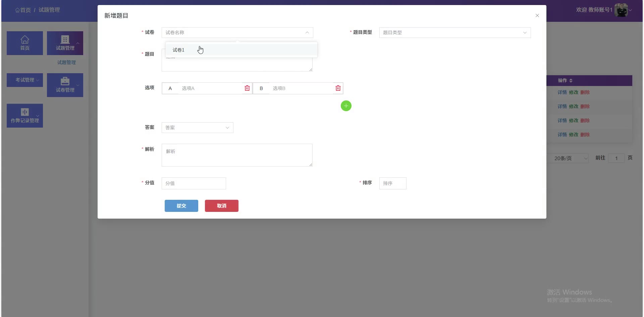The width and height of the screenshot is (644, 317).
Task: Open the 20条/页 page size dropdown
Action: coord(568,158)
